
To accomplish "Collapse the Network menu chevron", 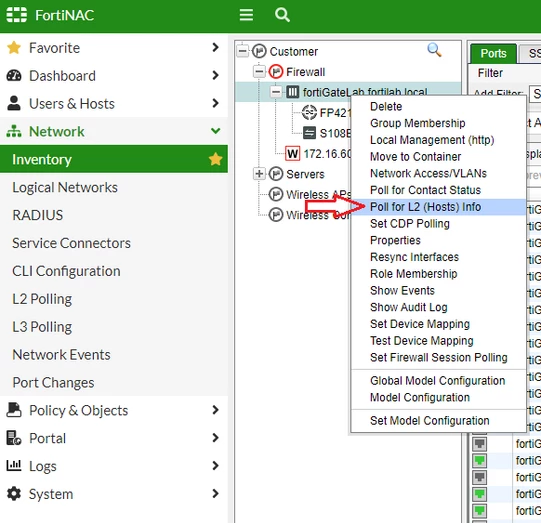I will click(x=216, y=131).
